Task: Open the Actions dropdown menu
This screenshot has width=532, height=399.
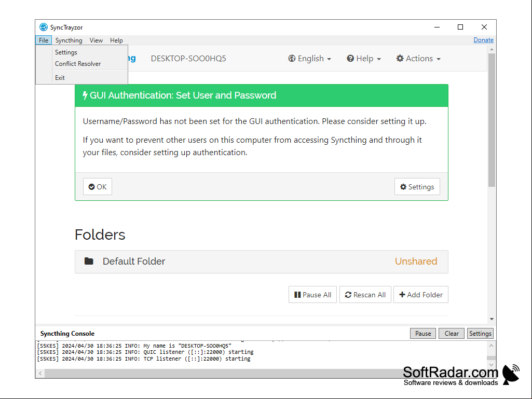Action: coord(418,58)
